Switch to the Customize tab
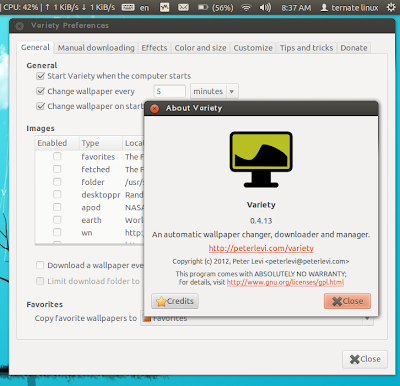 (253, 48)
